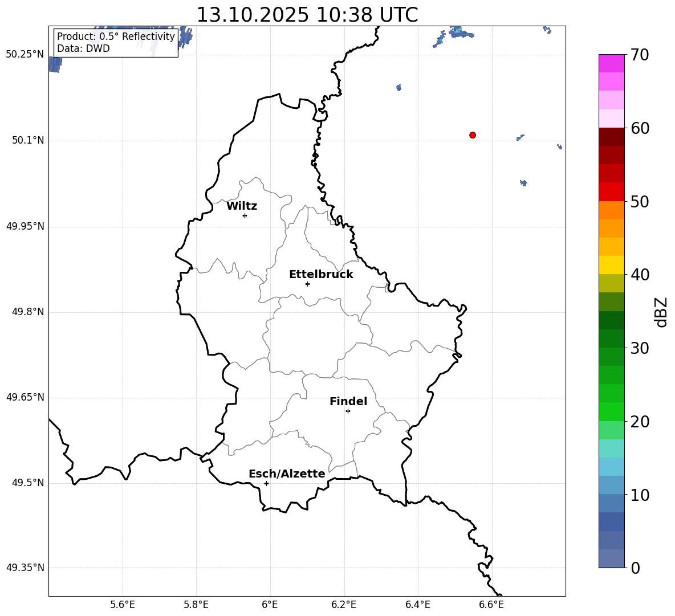
Task: Click the 50.1°N latitude tick label
Action: (25, 140)
